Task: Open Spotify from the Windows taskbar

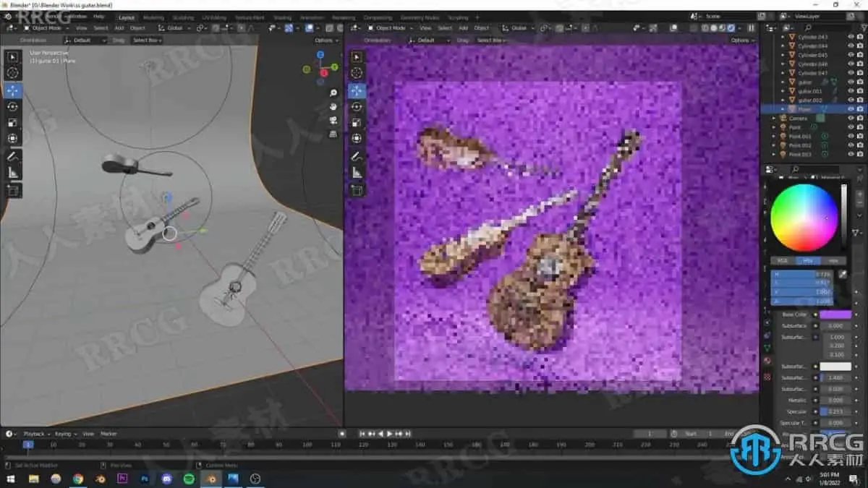Action: pyautogui.click(x=189, y=479)
